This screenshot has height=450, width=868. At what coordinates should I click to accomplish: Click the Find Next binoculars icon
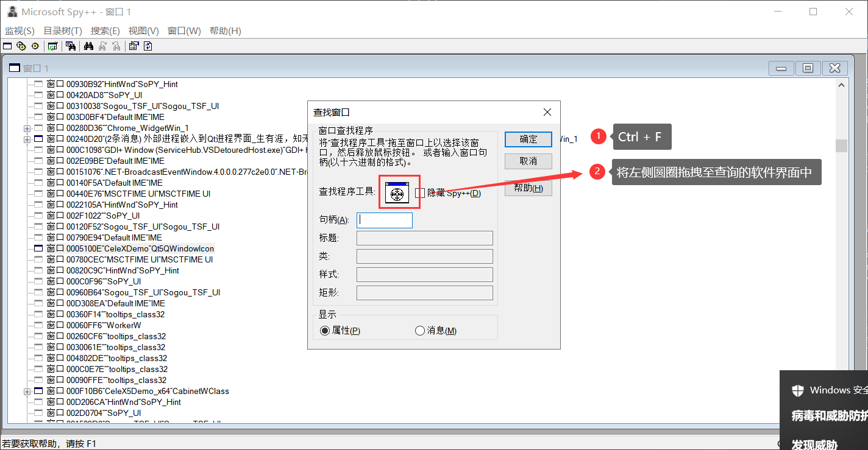pos(102,46)
